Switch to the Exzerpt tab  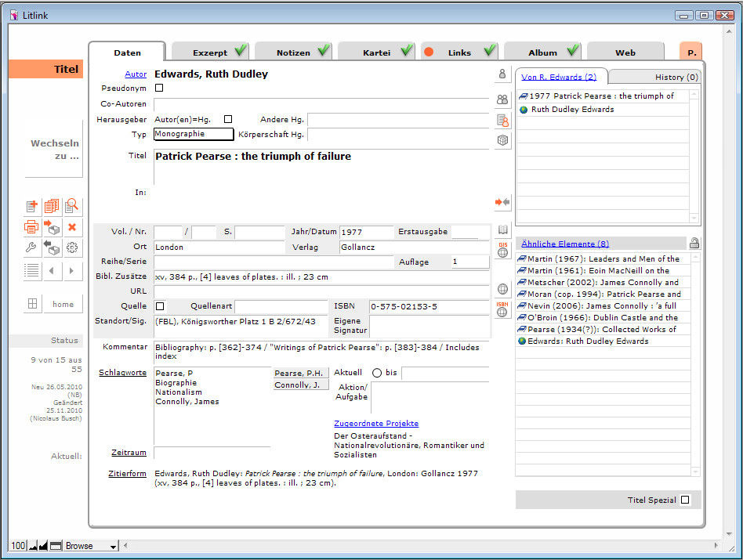click(210, 52)
